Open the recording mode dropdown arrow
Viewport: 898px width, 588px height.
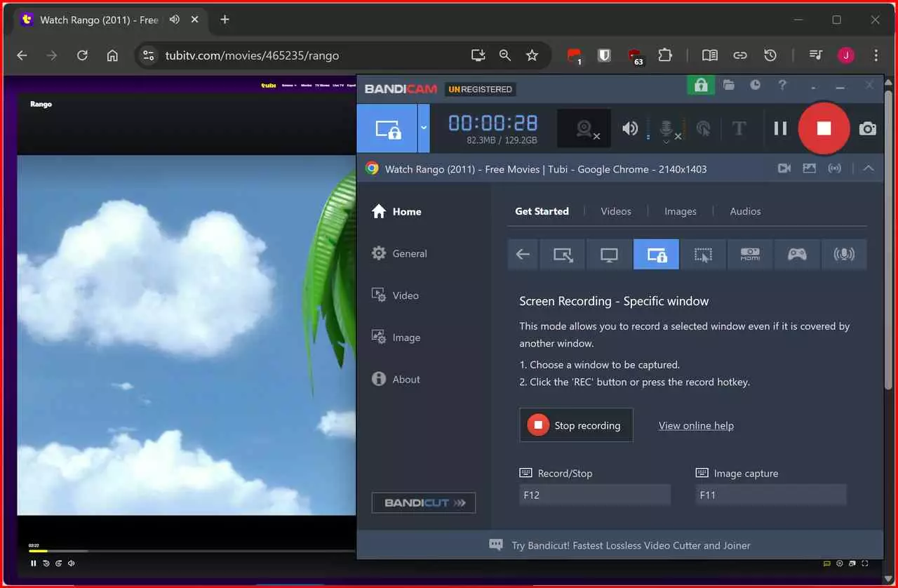[x=424, y=128]
